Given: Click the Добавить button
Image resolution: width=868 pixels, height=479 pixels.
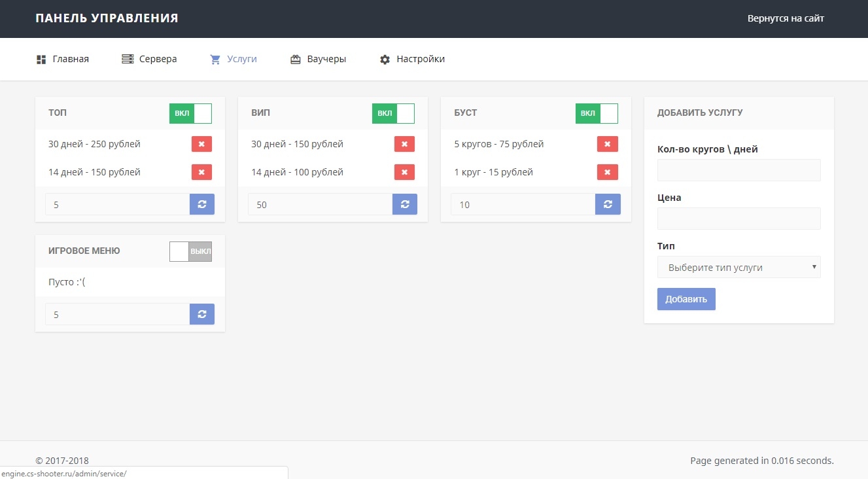Looking at the screenshot, I should pyautogui.click(x=686, y=299).
